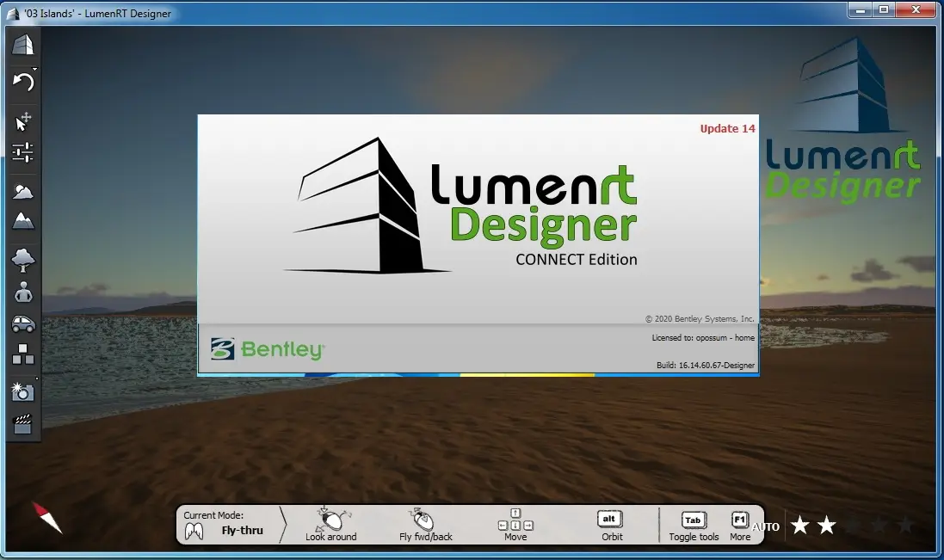Screen dimensions: 944x560
Task: Click the LumenRT Designer splash logo
Action: click(460, 205)
